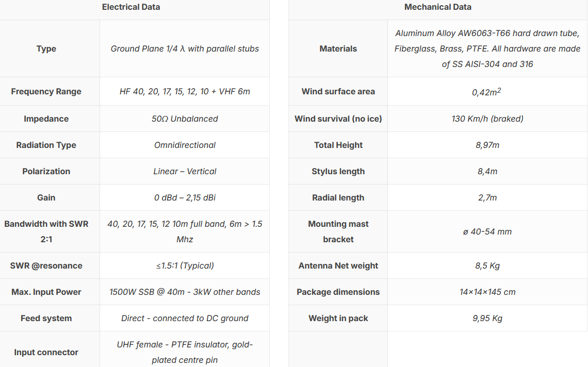Select the wind surface area value 0,42m²

tap(486, 92)
